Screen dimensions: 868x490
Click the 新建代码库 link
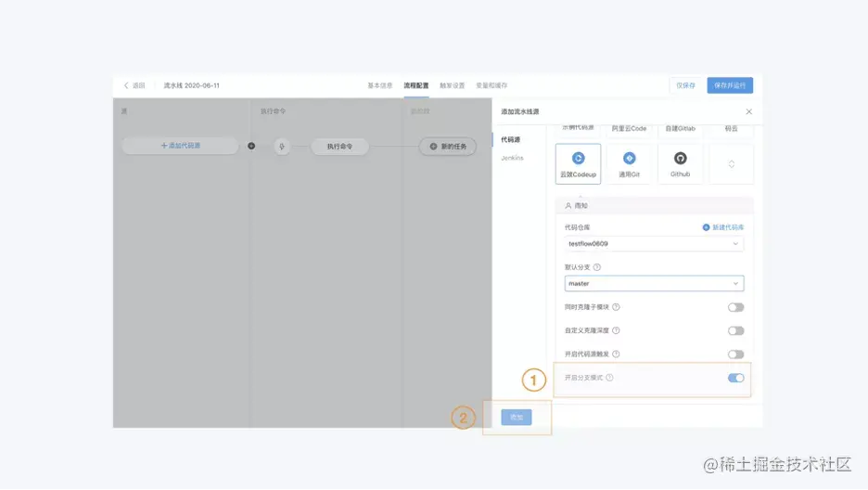(x=727, y=227)
